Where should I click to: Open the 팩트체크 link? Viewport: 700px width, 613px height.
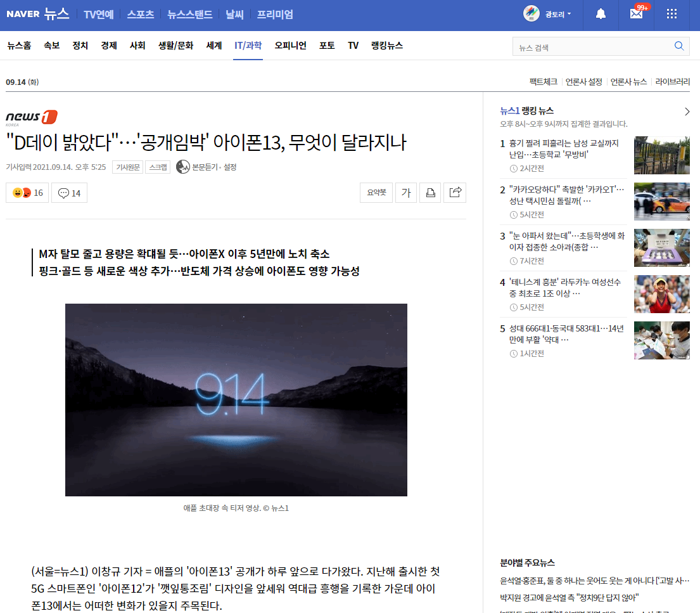[x=544, y=82]
